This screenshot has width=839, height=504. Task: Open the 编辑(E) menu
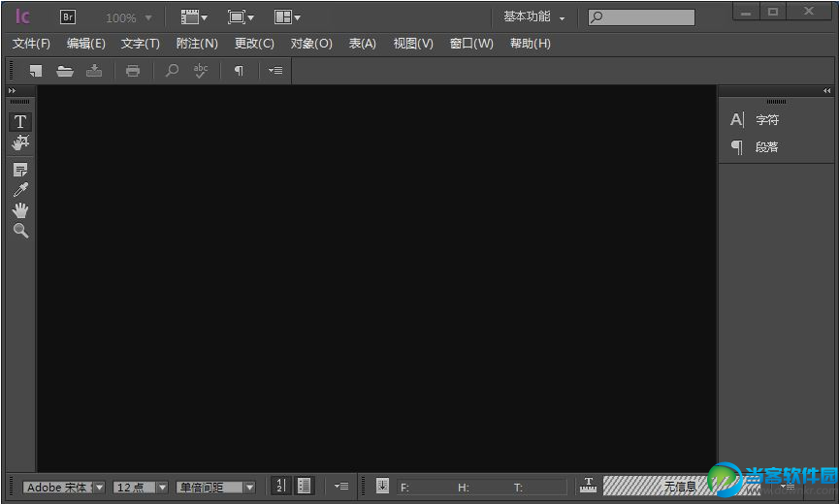tap(85, 44)
